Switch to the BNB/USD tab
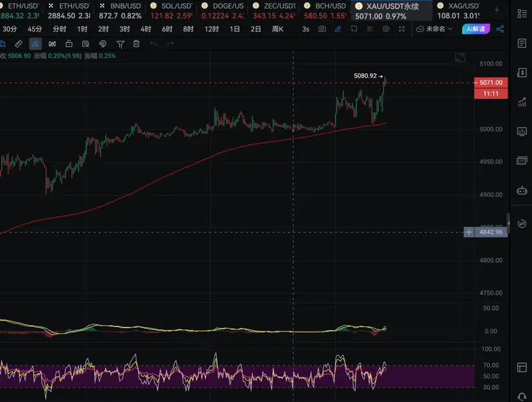The width and height of the screenshot is (532, 402). tap(120, 10)
